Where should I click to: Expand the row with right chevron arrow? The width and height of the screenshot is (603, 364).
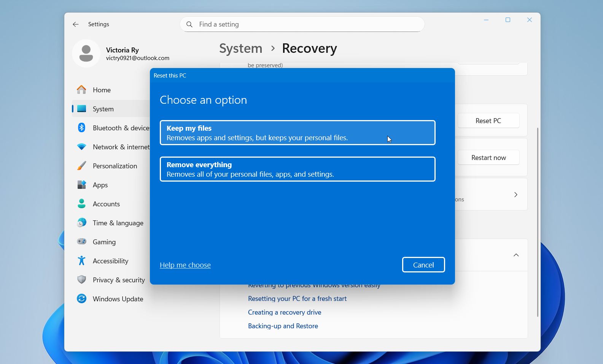515,195
